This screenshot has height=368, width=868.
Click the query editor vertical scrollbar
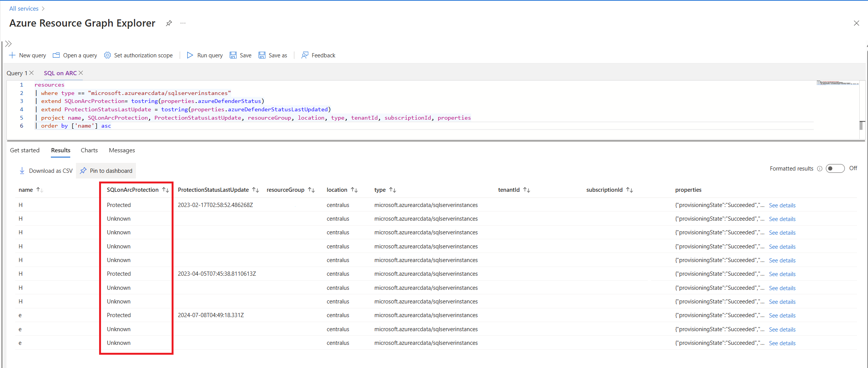coord(862,125)
